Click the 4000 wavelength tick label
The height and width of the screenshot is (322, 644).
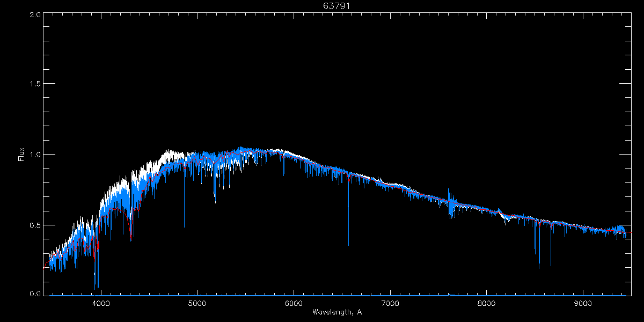tap(101, 303)
